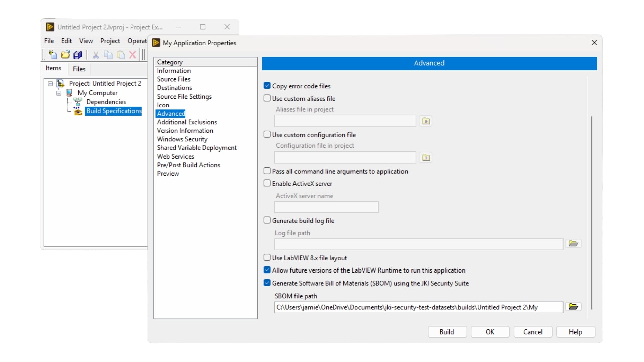Select Dependencies in project tree

pos(106,102)
